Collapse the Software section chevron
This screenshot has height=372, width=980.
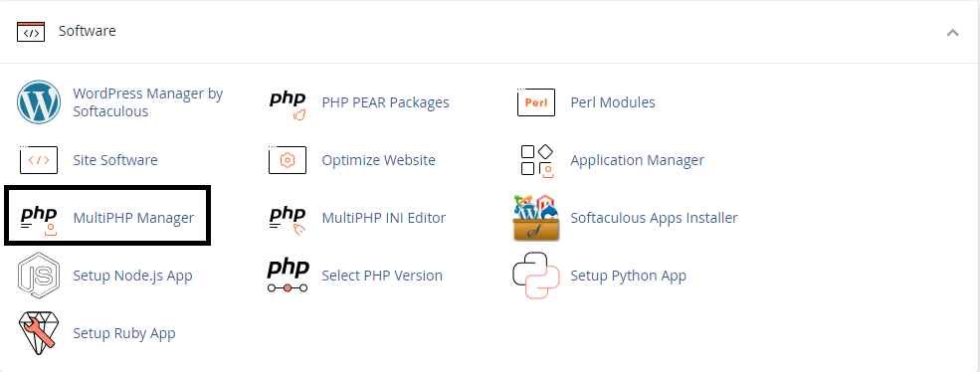952,32
